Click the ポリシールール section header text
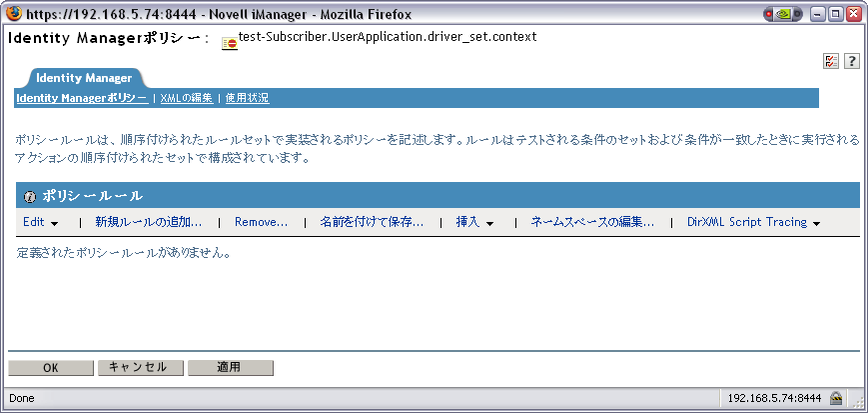This screenshot has height=413, width=868. (93, 196)
